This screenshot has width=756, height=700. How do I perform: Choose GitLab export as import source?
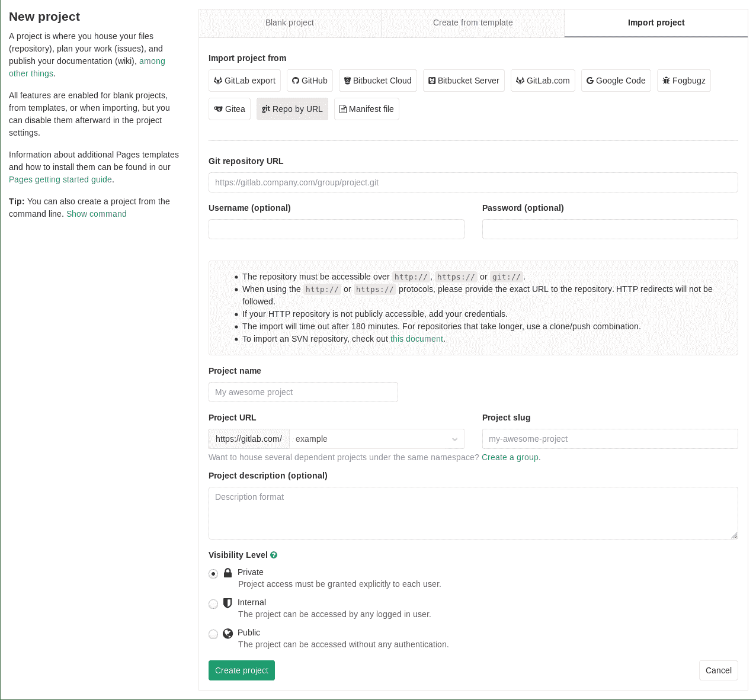coord(244,81)
